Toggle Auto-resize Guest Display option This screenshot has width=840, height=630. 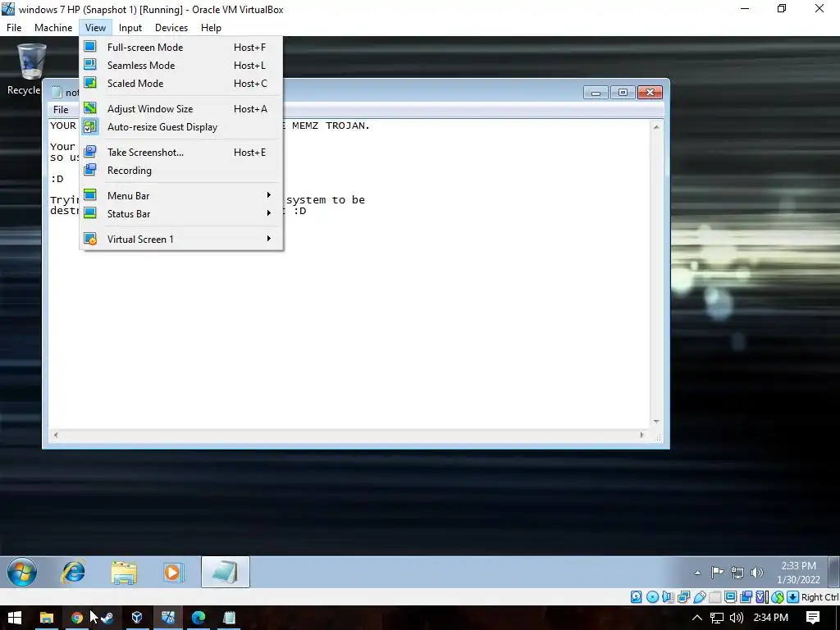(181, 127)
